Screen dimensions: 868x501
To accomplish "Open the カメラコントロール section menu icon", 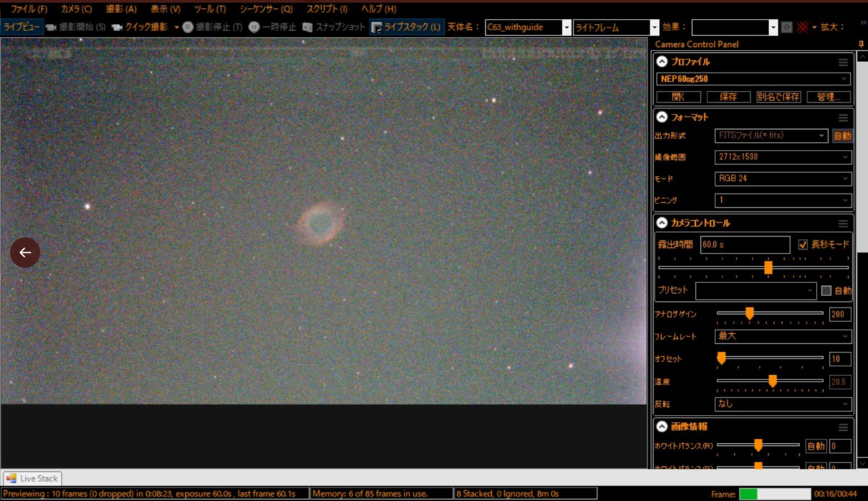I will click(x=843, y=223).
